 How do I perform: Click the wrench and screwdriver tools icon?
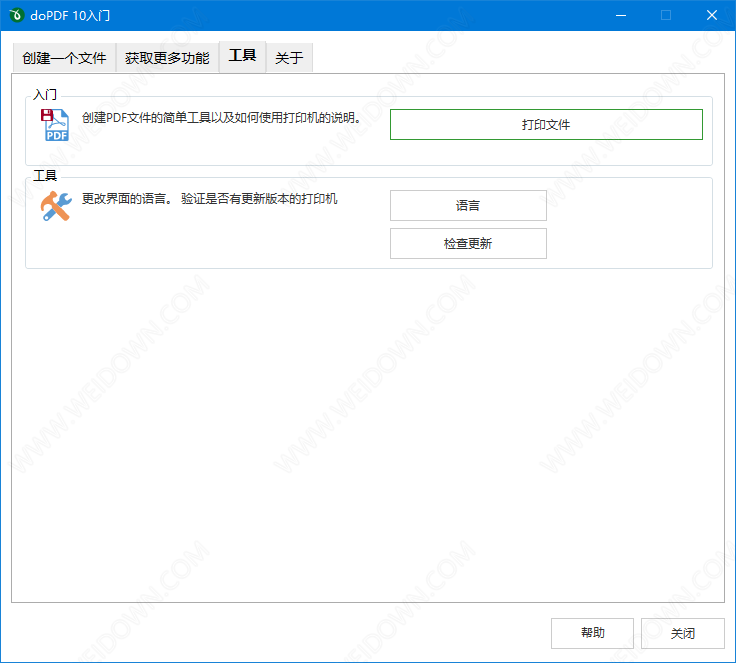pyautogui.click(x=55, y=206)
